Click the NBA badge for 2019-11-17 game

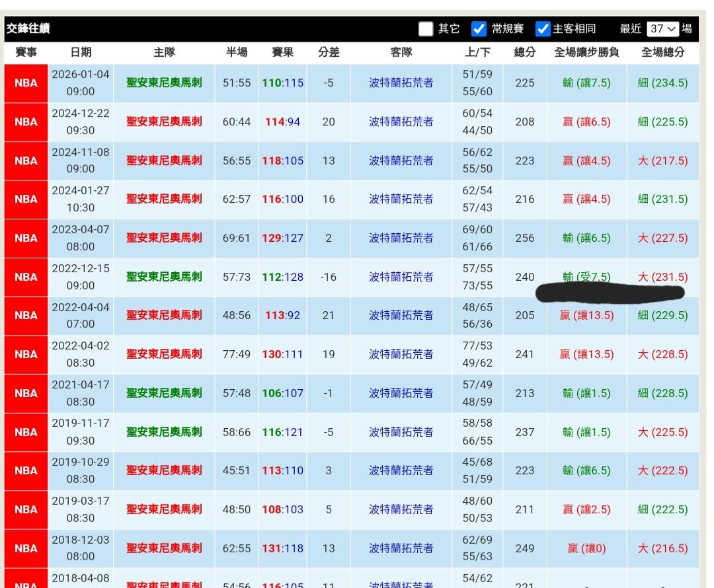26,432
